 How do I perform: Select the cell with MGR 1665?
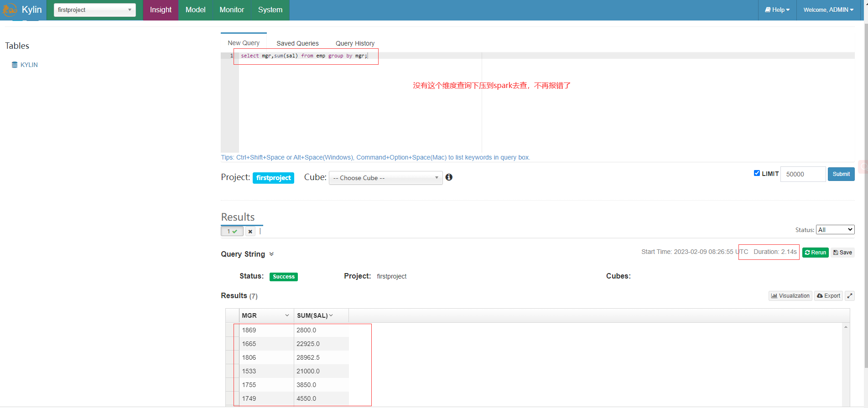click(x=266, y=344)
